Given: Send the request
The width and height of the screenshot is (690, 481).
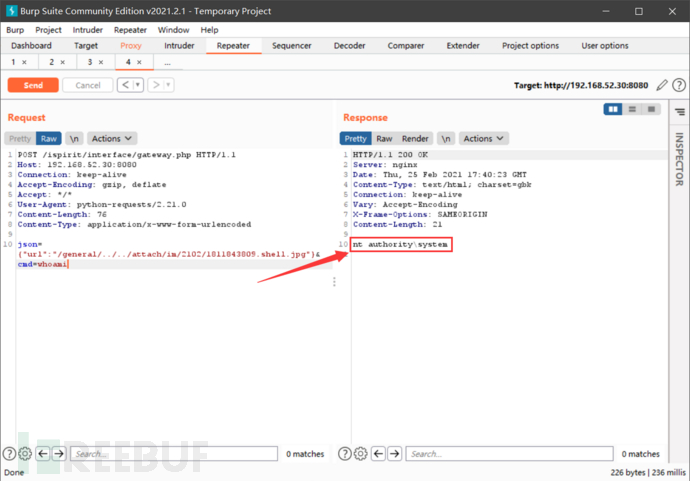Looking at the screenshot, I should click(33, 85).
